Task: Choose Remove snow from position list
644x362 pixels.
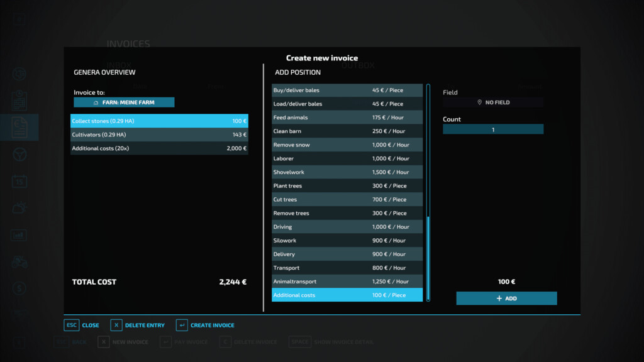Action: coord(347,145)
